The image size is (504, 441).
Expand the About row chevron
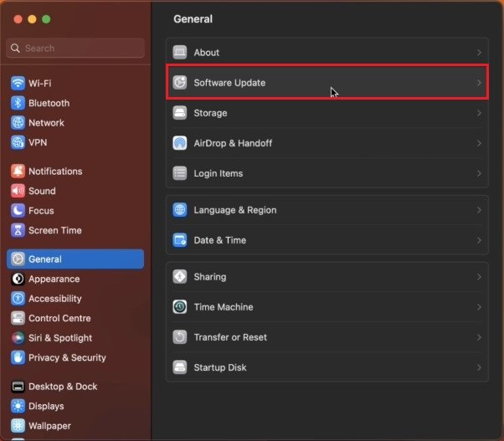click(x=479, y=53)
